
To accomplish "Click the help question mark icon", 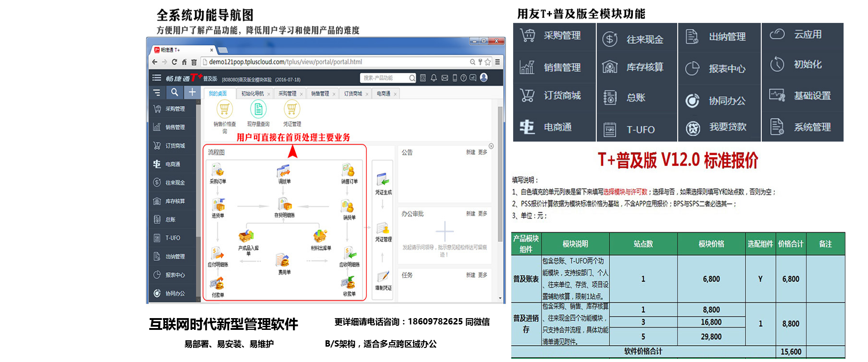I will 463,78.
